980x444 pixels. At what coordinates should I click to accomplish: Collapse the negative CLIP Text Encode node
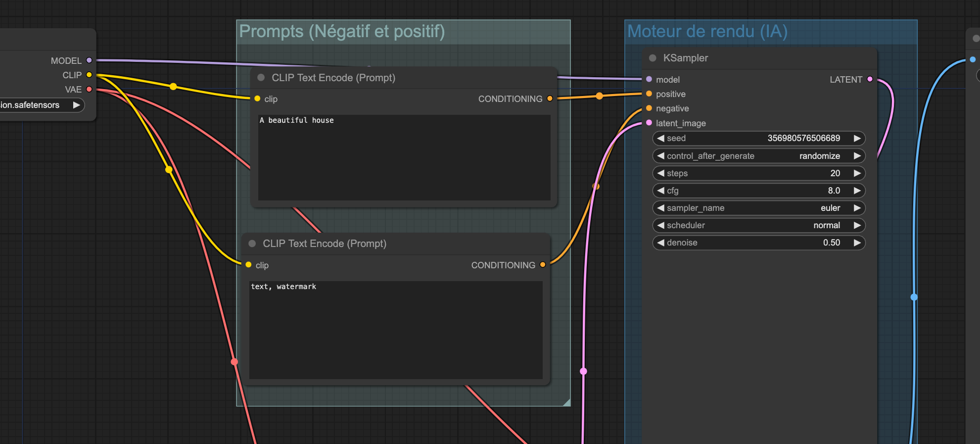252,244
